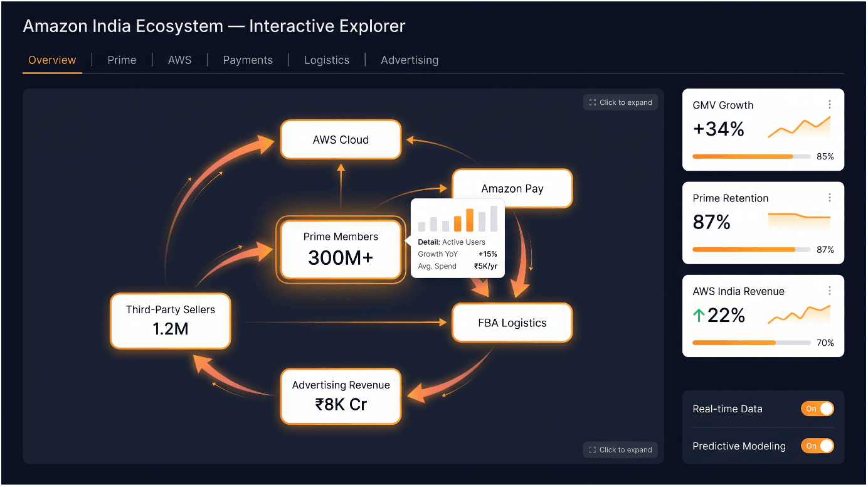This screenshot has width=868, height=487.
Task: Click the AWS India Revenue sparkline chart
Action: tap(799, 314)
